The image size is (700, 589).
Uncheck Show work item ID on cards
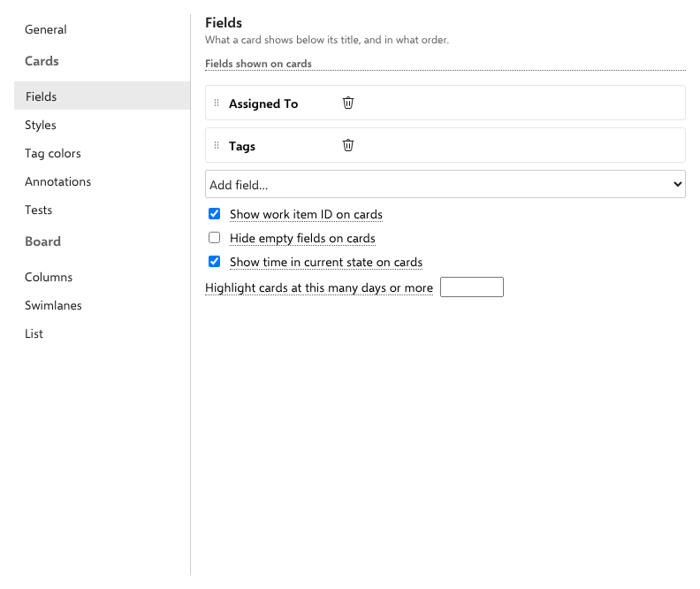pyautogui.click(x=214, y=214)
